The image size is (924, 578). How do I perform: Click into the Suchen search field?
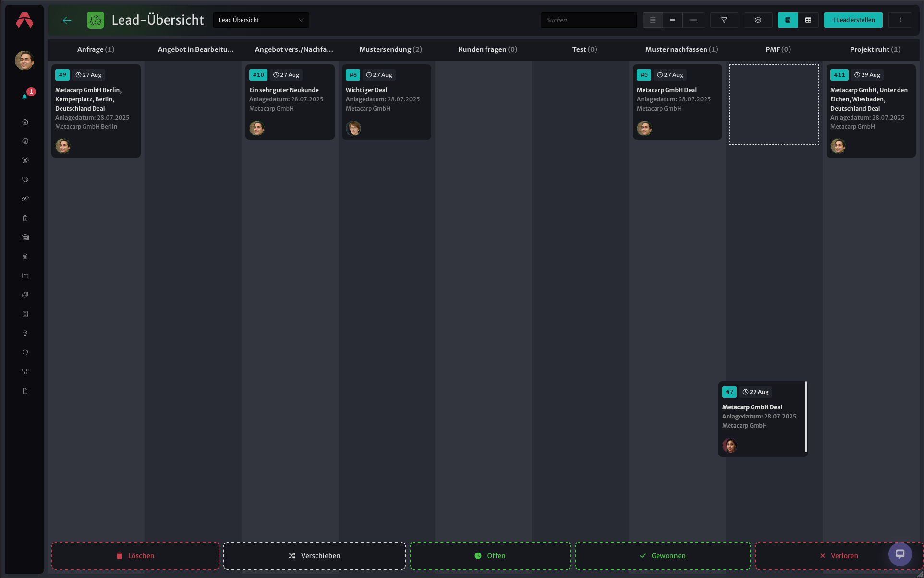[588, 20]
